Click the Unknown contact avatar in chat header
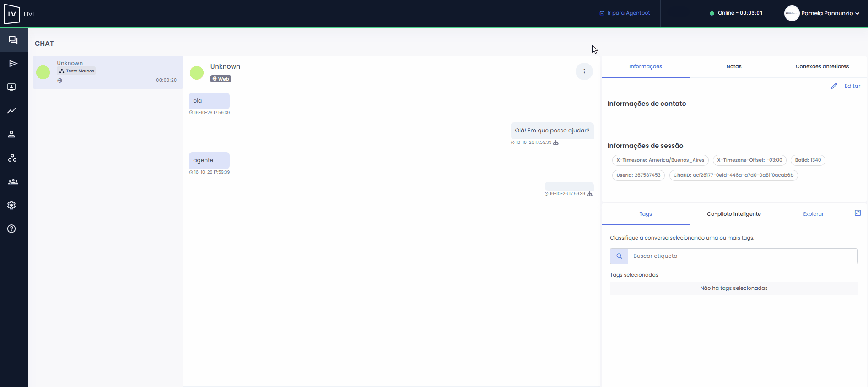 pos(197,73)
